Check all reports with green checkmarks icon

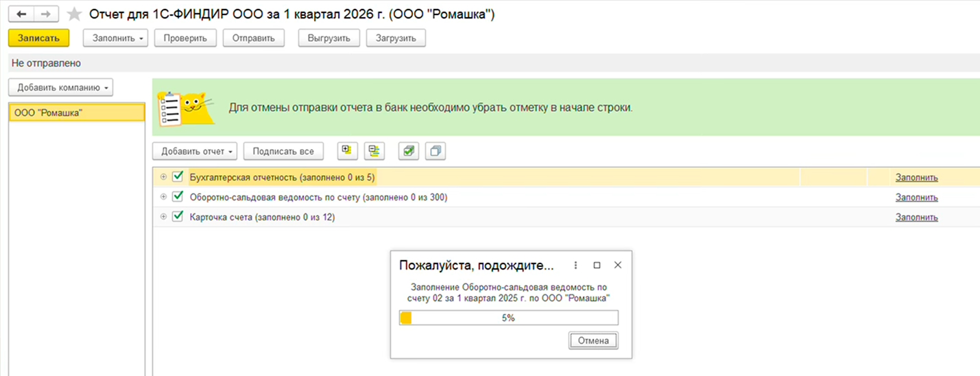(x=408, y=151)
